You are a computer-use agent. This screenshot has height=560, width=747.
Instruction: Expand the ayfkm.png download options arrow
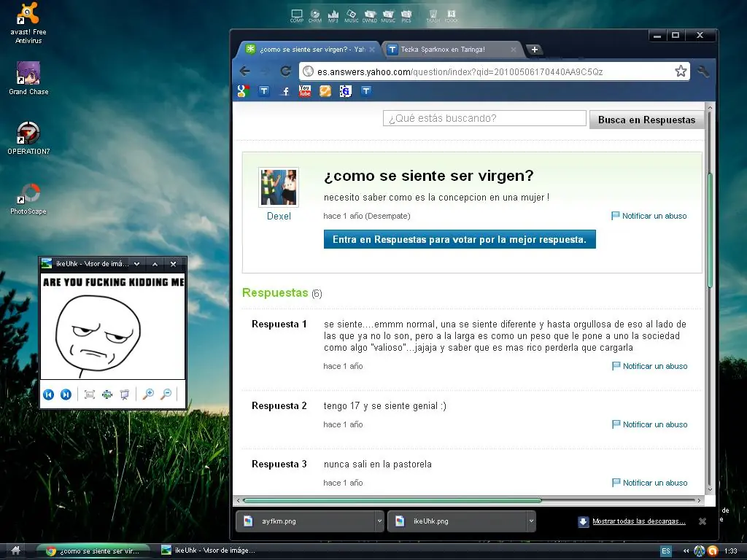379,521
